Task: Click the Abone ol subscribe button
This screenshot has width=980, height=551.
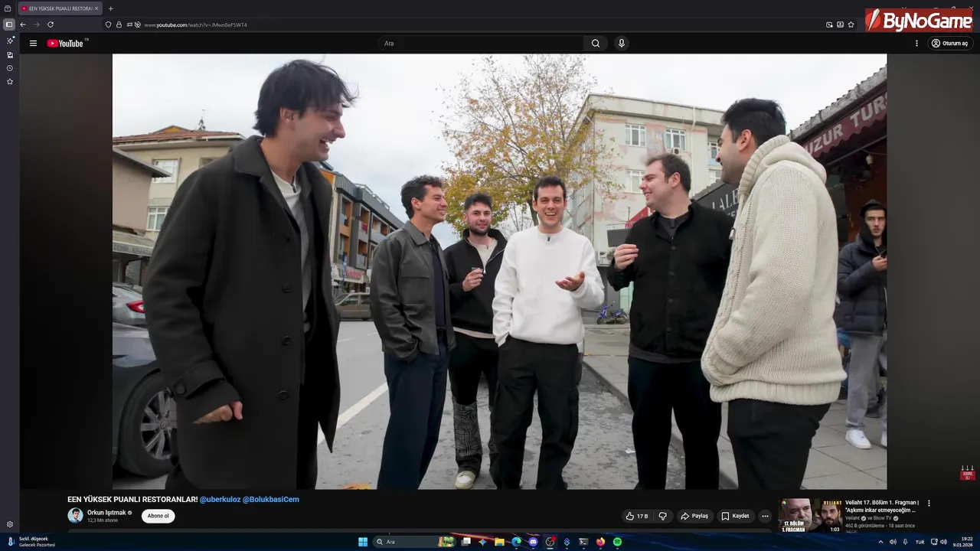Action: (158, 516)
